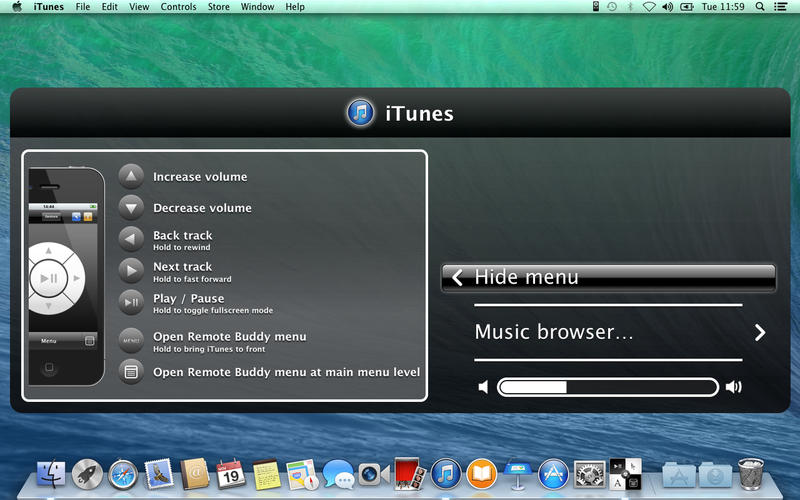Open Contacts book in the Dock
800x500 pixels.
(194, 474)
